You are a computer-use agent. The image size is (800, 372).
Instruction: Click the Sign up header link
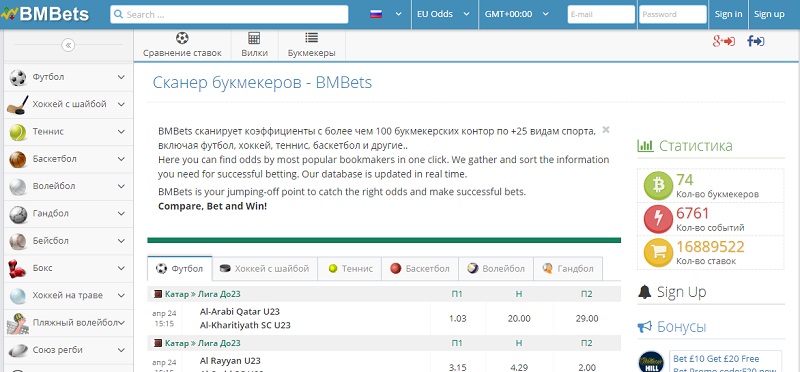[x=769, y=14]
